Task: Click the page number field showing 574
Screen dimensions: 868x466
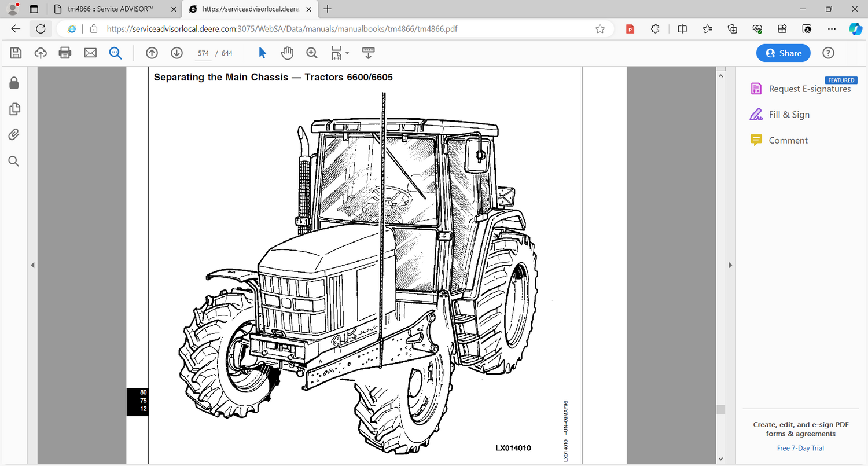Action: 203,53
